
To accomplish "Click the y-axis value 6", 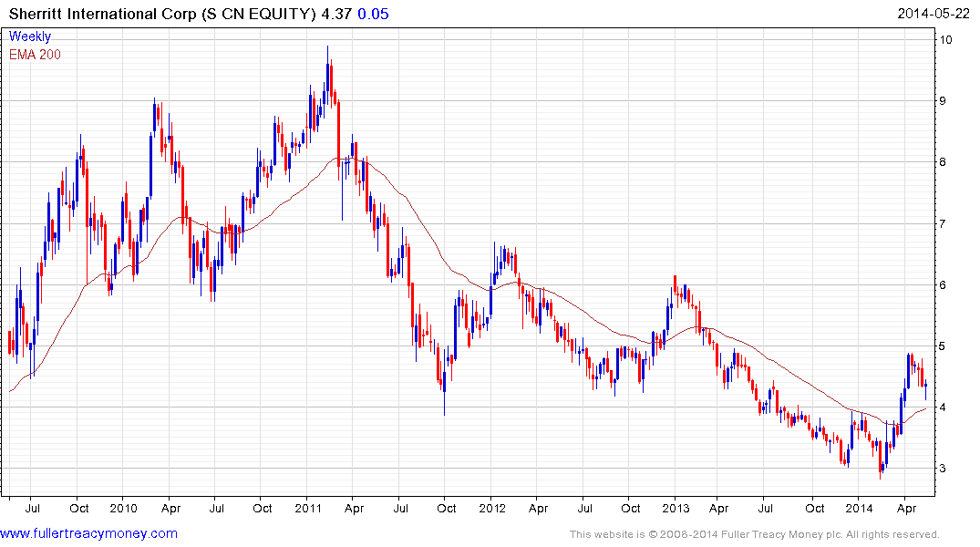I will [x=943, y=285].
